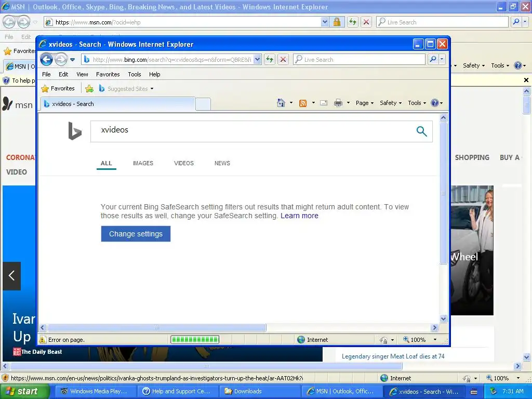532x399 pixels.
Task: Open the Tools dropdown in front command bar
Action: tap(417, 103)
